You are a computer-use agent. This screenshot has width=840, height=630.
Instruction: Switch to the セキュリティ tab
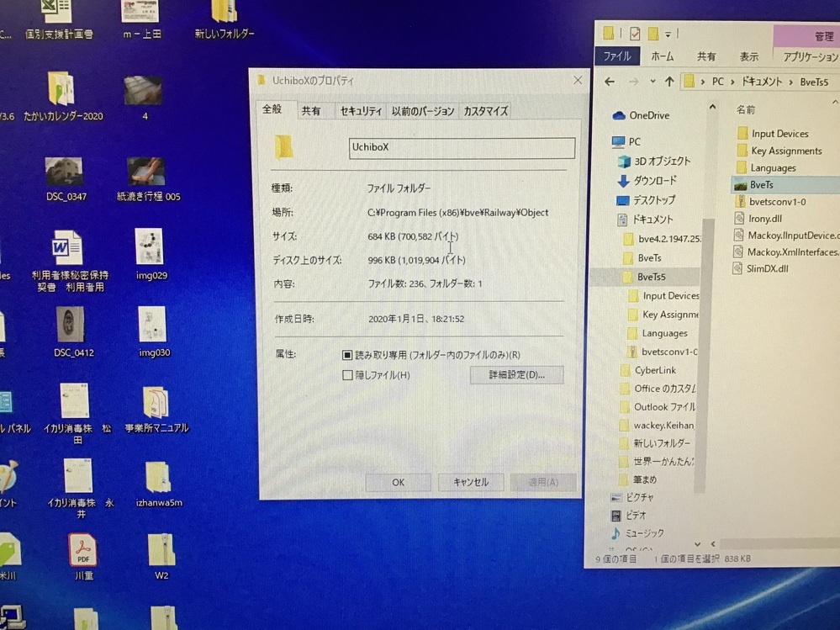point(360,111)
